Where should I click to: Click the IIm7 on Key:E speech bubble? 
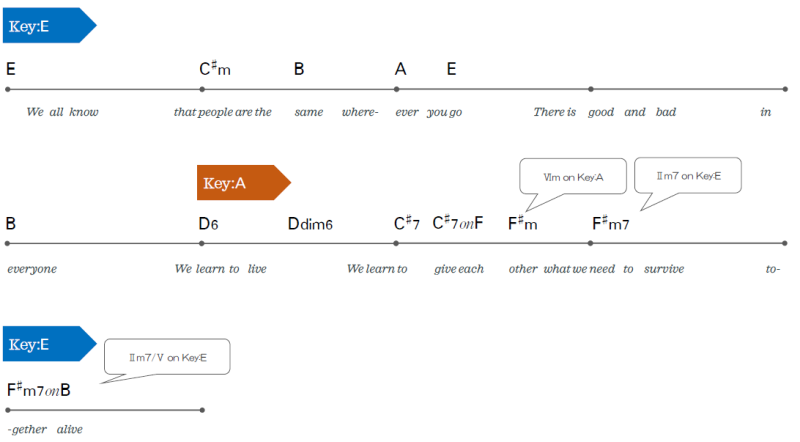coord(688,176)
